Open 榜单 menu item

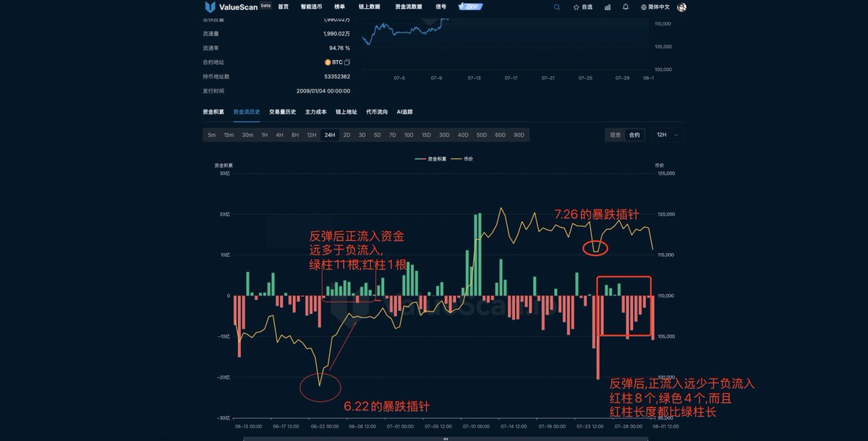tap(339, 7)
